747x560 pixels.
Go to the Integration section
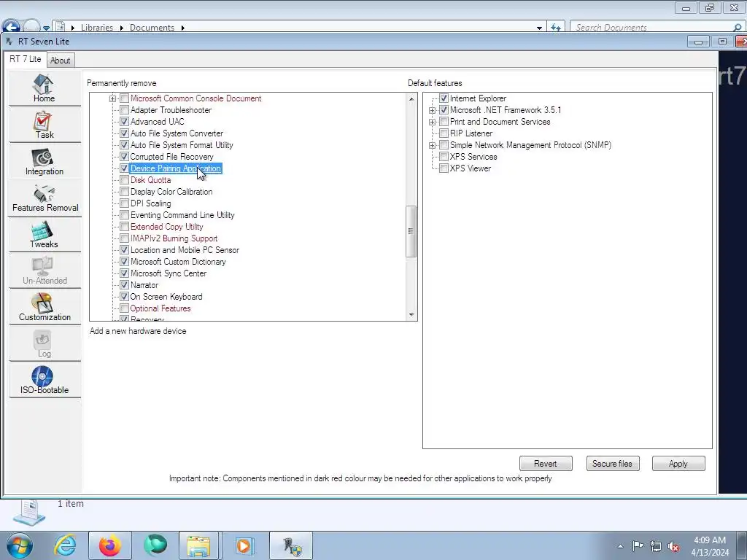click(x=44, y=161)
